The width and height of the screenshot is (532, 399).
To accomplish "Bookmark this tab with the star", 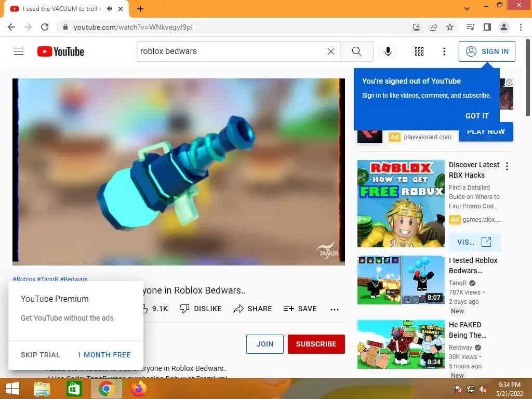I will click(450, 27).
